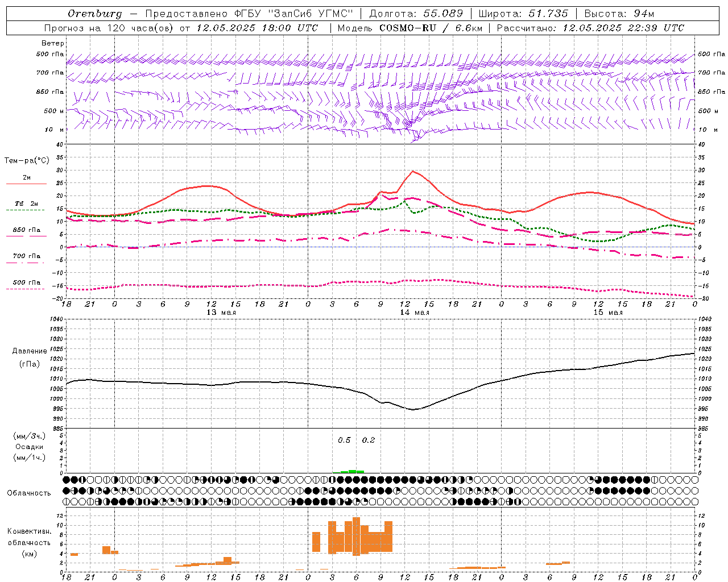Click the '(км)' unit under convective cloud label

30,554
